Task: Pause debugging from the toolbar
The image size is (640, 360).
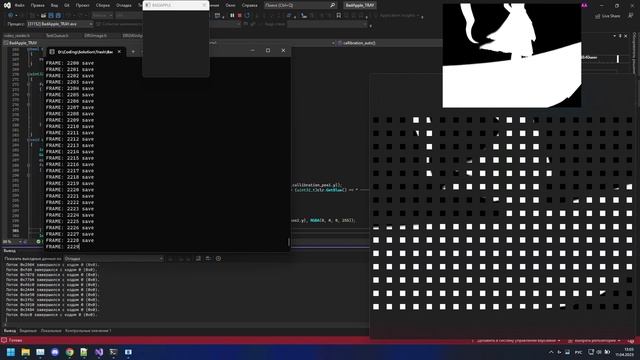Action: point(232,16)
